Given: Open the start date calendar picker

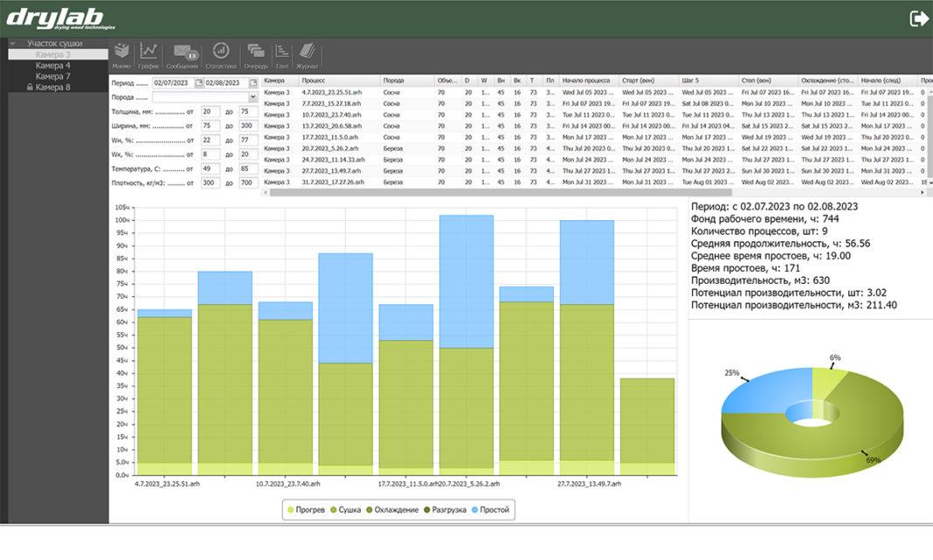Looking at the screenshot, I should [x=198, y=83].
